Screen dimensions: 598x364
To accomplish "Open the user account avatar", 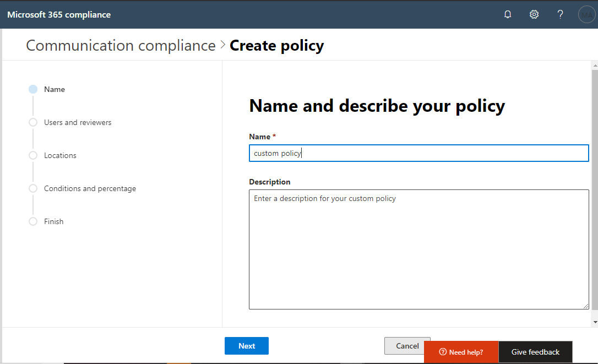I will tap(586, 15).
